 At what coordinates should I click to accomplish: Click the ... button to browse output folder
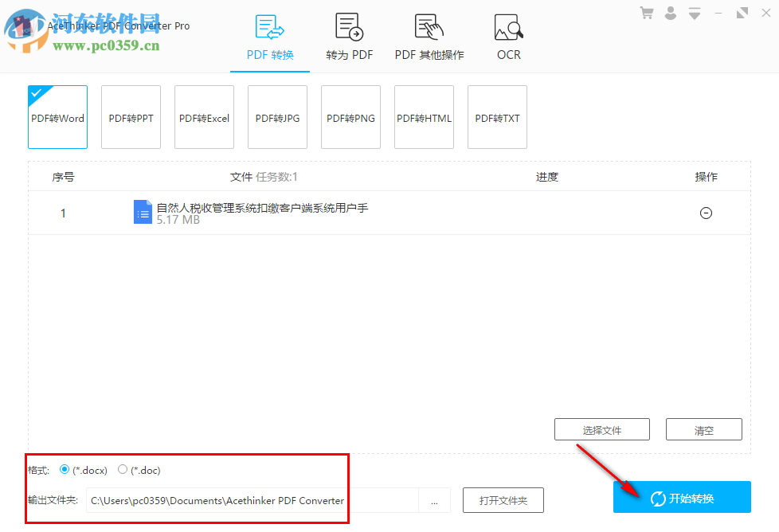(434, 500)
